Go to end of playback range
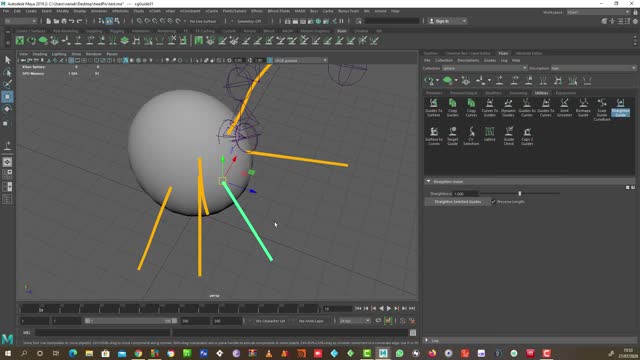This screenshot has width=640, height=360. pos(412,309)
